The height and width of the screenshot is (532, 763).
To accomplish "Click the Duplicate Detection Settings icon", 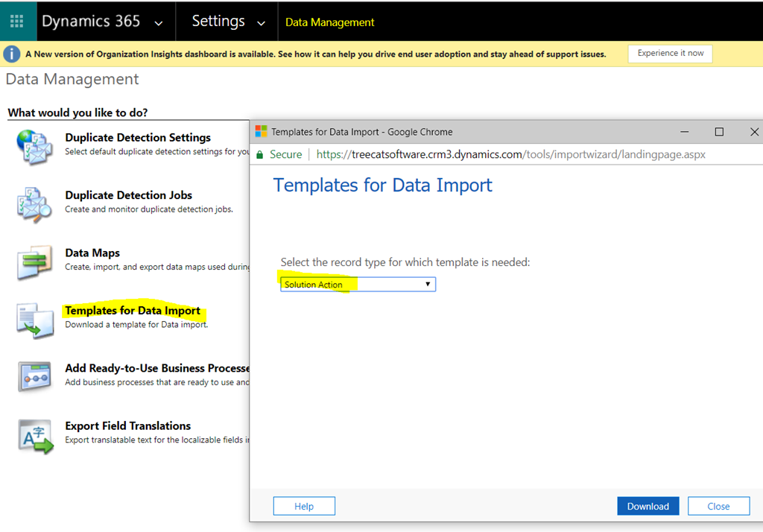I will tap(34, 147).
